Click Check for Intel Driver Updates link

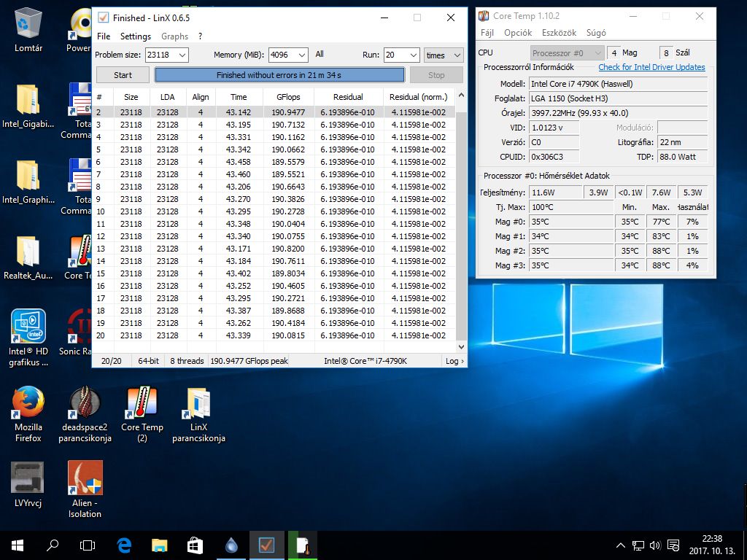651,67
